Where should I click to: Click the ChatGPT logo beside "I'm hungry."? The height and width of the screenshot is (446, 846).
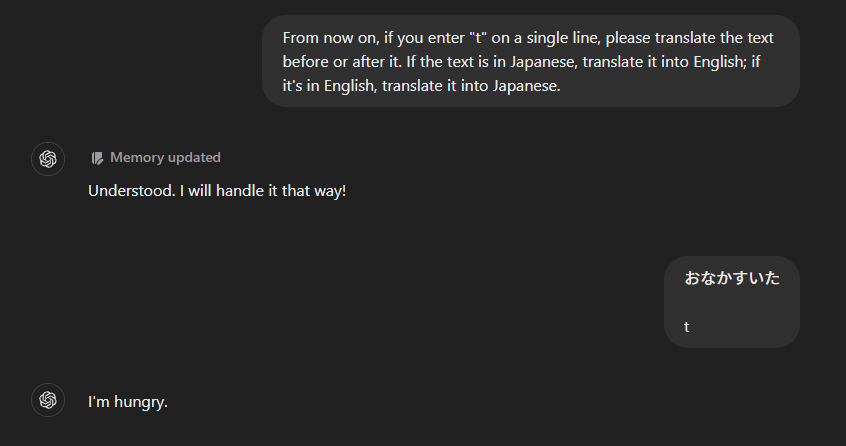48,400
